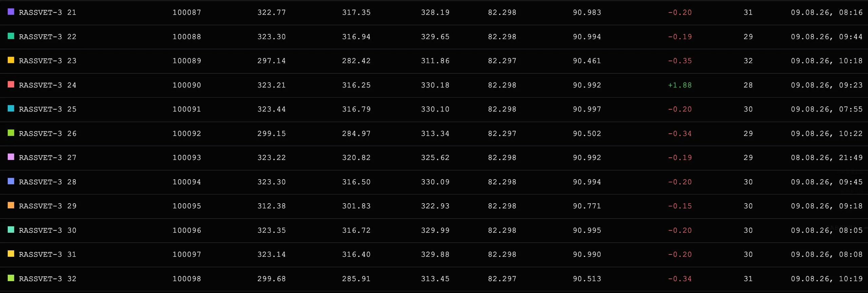Click the orange swatch for RASSVET-3 29
The image size is (868, 293).
11,205
